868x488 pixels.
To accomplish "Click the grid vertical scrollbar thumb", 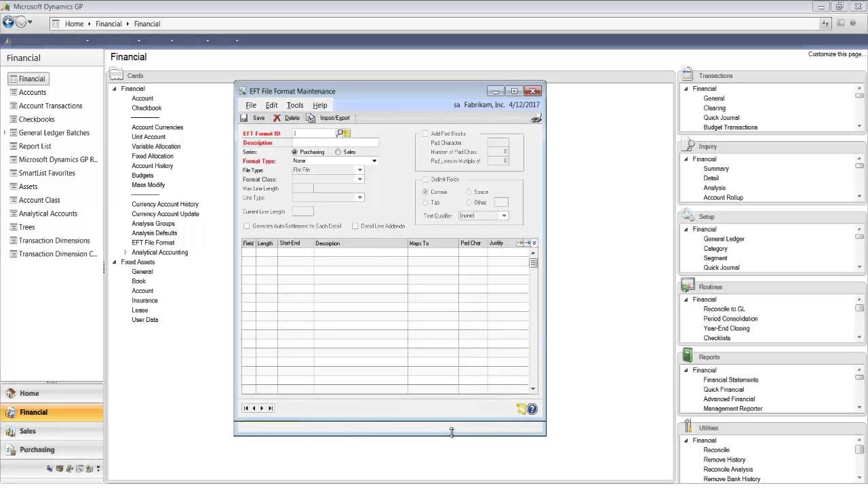I will pyautogui.click(x=534, y=263).
